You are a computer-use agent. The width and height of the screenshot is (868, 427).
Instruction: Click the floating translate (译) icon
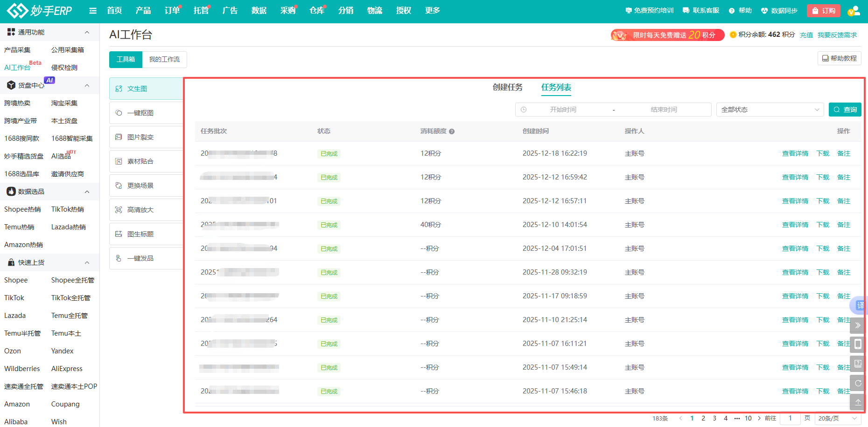860,305
